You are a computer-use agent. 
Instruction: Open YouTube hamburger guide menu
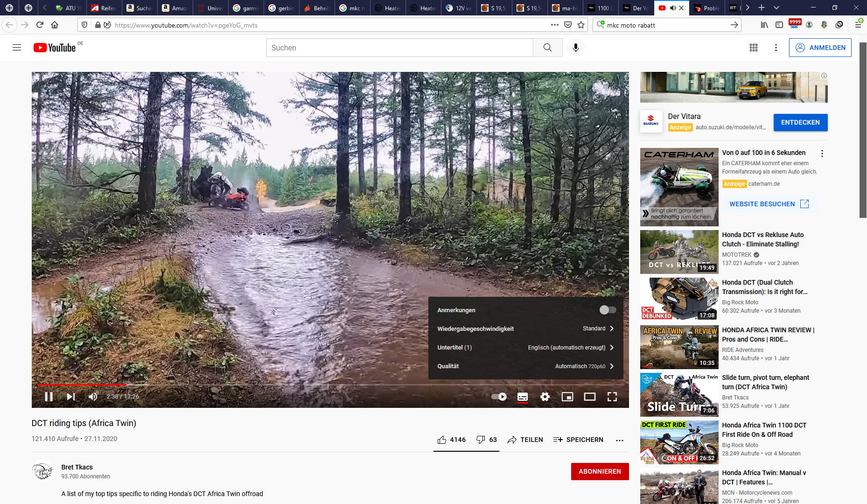(17, 48)
